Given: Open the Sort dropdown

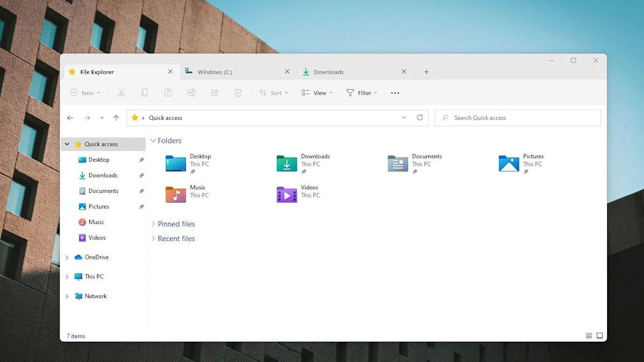Looking at the screenshot, I should coord(274,92).
